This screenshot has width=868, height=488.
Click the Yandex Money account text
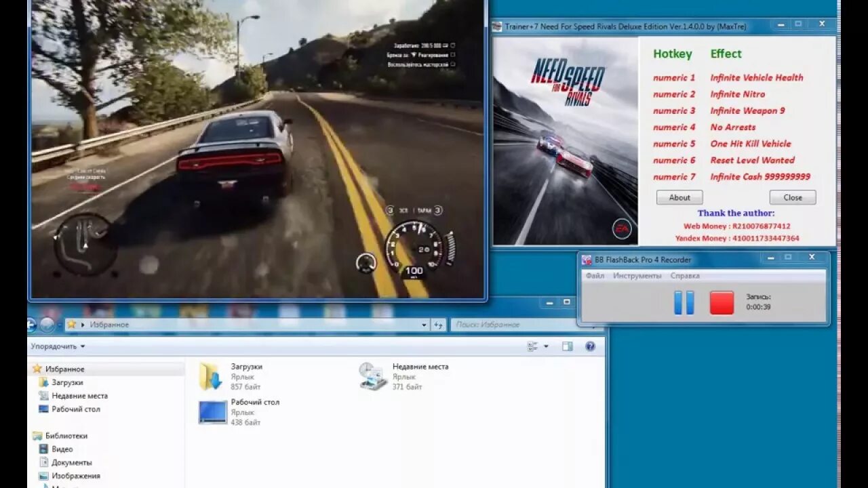[737, 238]
